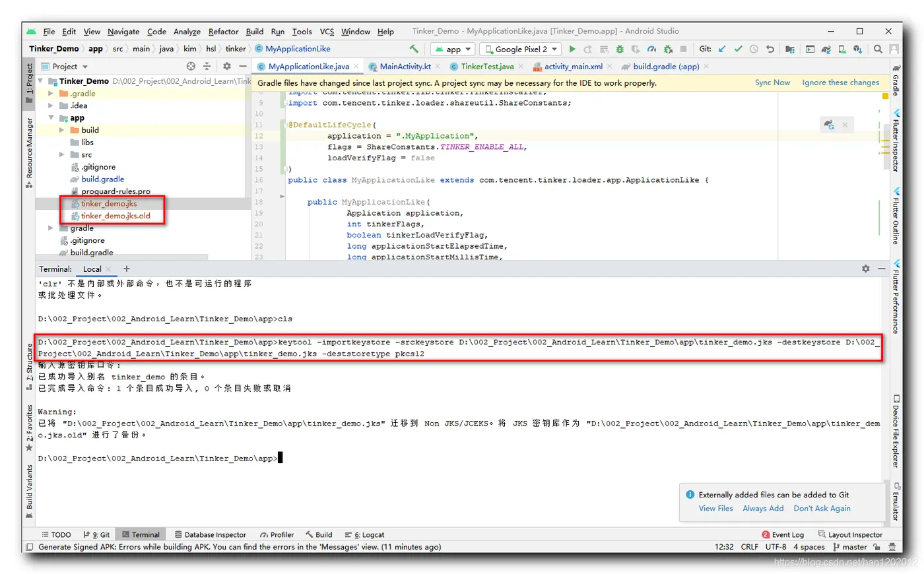The image size is (924, 574).
Task: Rollback changes with the undo arrow
Action: pyautogui.click(x=770, y=49)
